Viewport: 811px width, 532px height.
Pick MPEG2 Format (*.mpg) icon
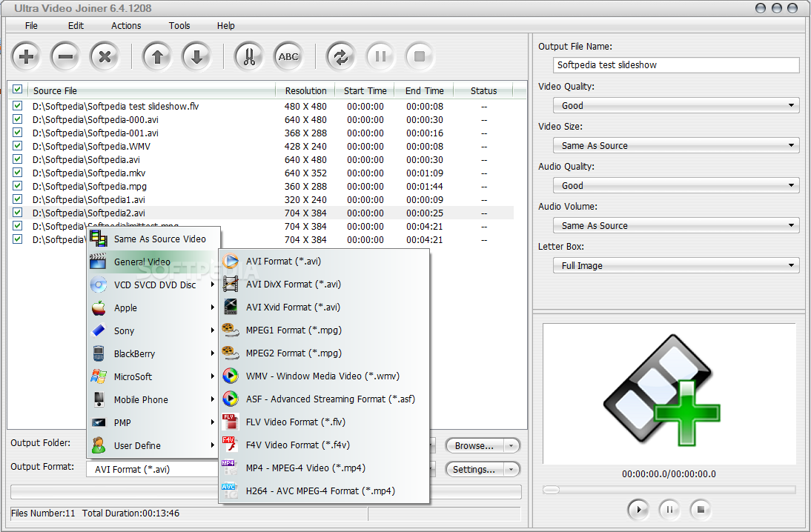click(230, 353)
